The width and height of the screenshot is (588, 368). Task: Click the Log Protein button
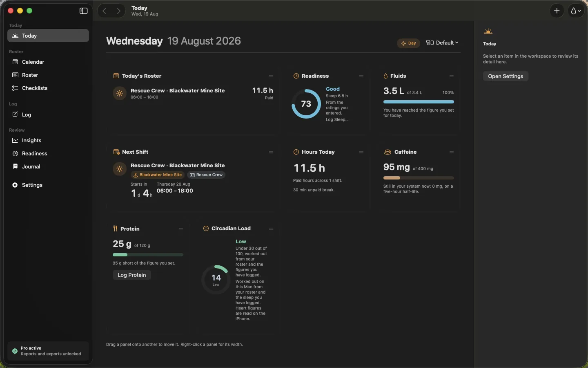pyautogui.click(x=132, y=275)
